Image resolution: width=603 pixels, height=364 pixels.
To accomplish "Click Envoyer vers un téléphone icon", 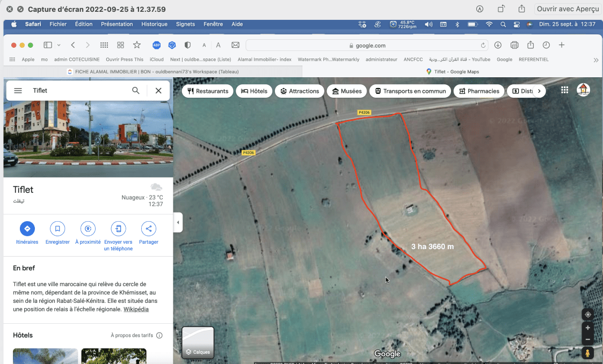I will [118, 229].
